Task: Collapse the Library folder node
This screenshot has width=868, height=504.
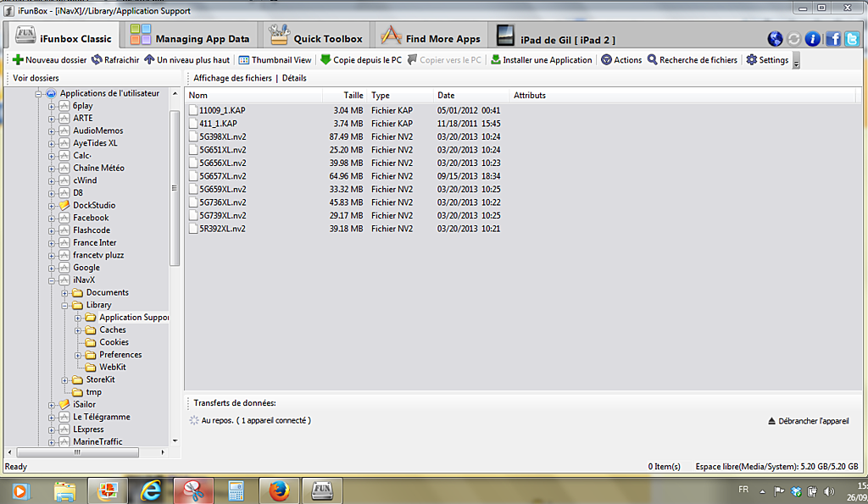Action: [x=64, y=306]
